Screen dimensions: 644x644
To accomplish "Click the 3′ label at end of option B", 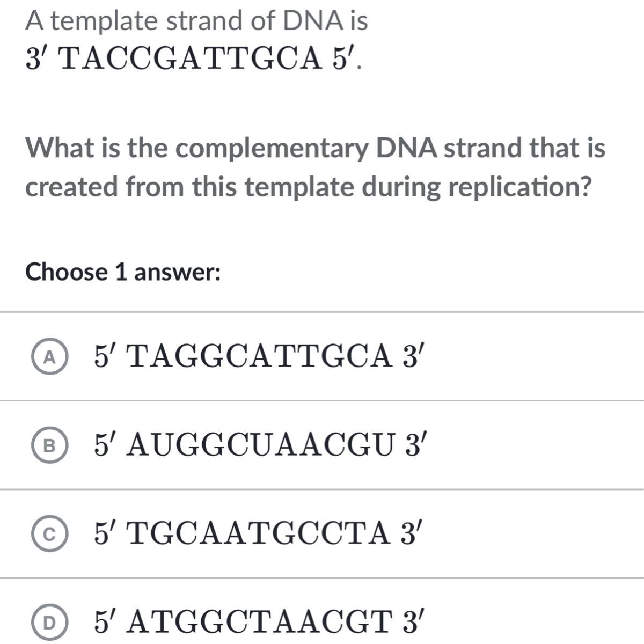I will 414,445.
